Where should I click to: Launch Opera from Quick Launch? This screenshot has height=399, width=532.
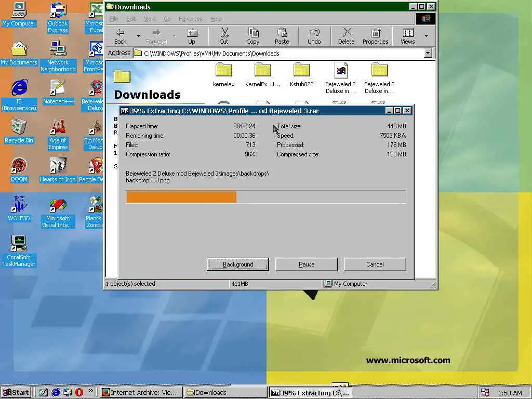[79, 393]
